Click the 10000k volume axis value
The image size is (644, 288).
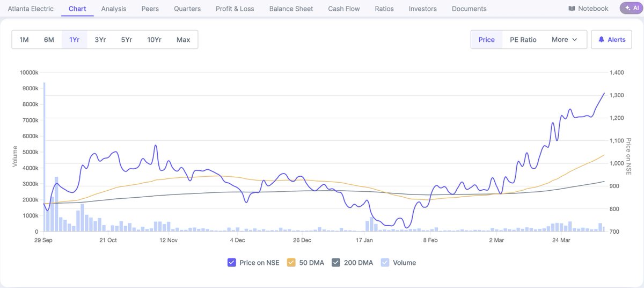point(28,73)
